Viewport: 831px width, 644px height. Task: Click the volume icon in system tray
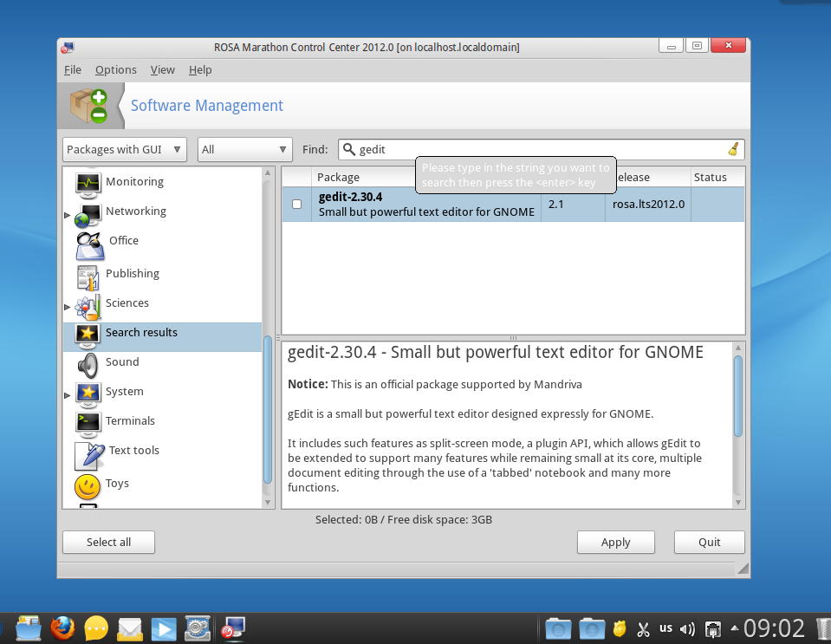tap(687, 629)
